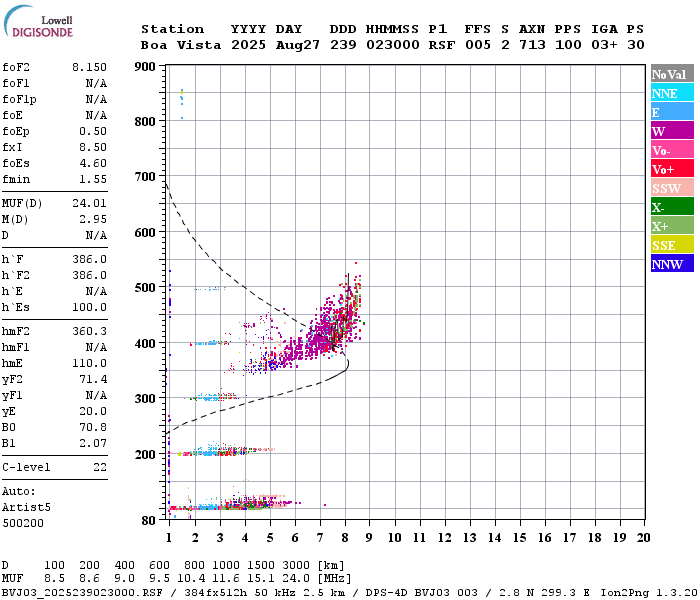Click the hmF2 value 360.3
The width and height of the screenshot is (700, 600).
tap(89, 331)
